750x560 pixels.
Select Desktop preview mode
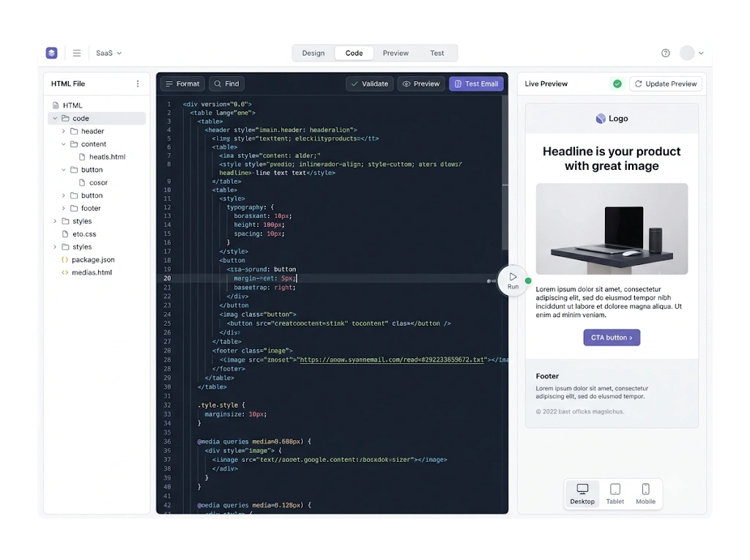[582, 494]
